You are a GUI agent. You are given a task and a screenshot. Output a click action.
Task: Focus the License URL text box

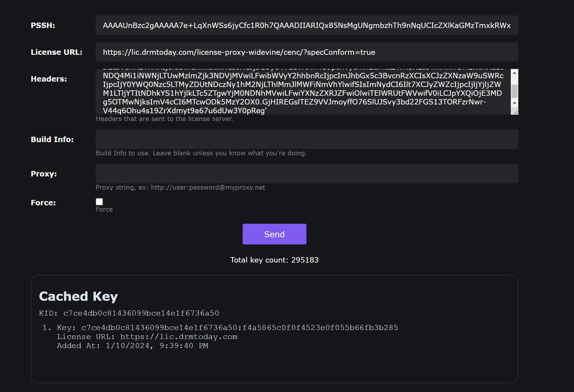306,52
